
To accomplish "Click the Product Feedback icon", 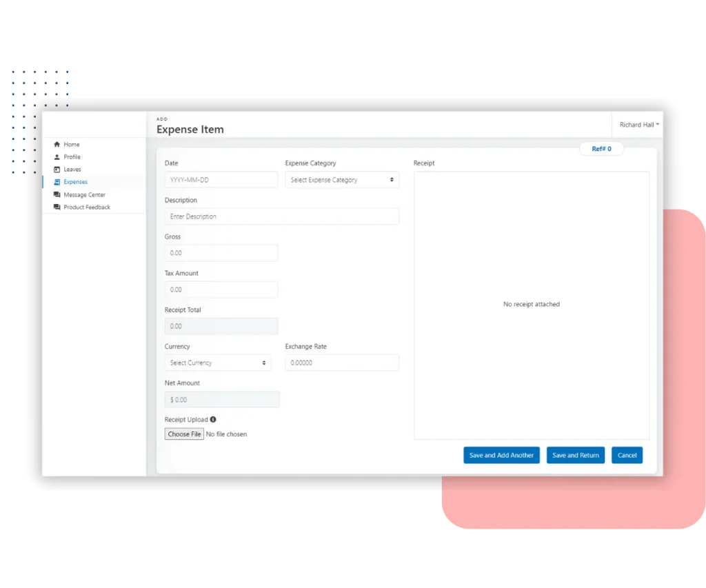I will coord(57,207).
